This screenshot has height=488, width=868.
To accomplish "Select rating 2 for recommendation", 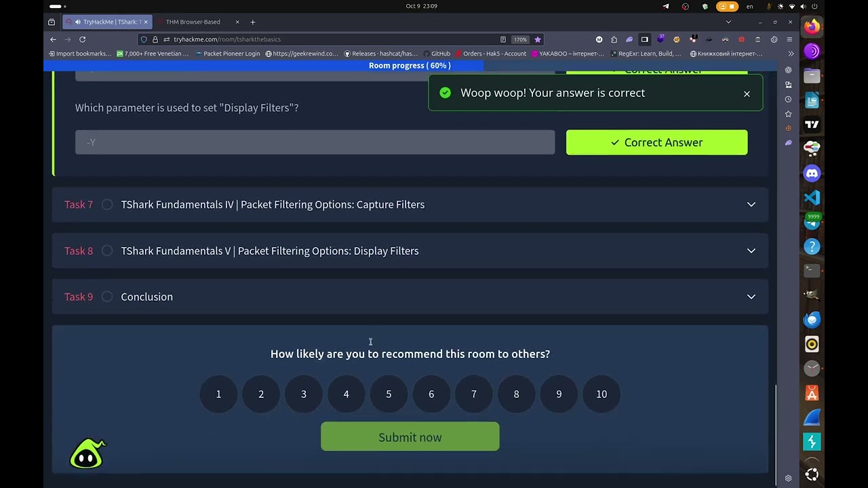I will [x=261, y=394].
